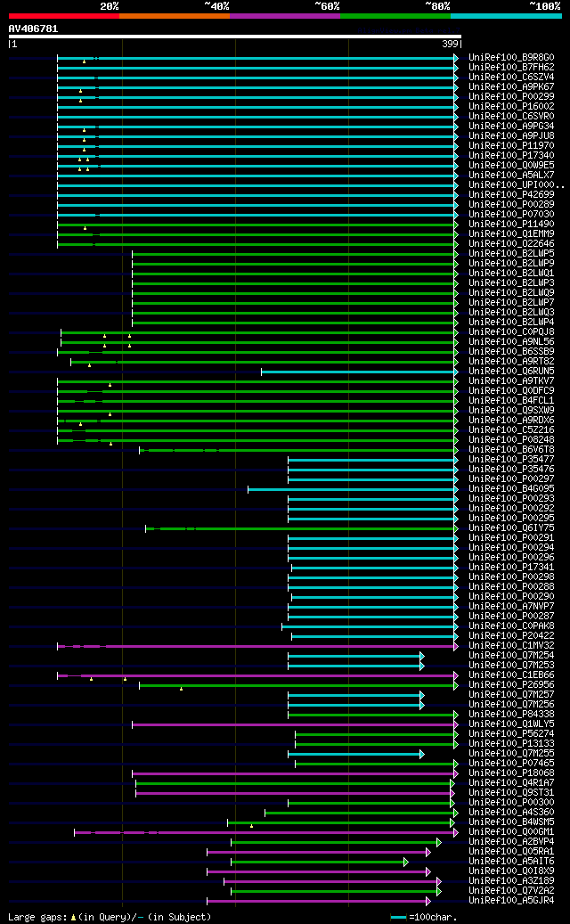Select the AV406781 query label
Screen dimensions: 570x924
point(33,29)
